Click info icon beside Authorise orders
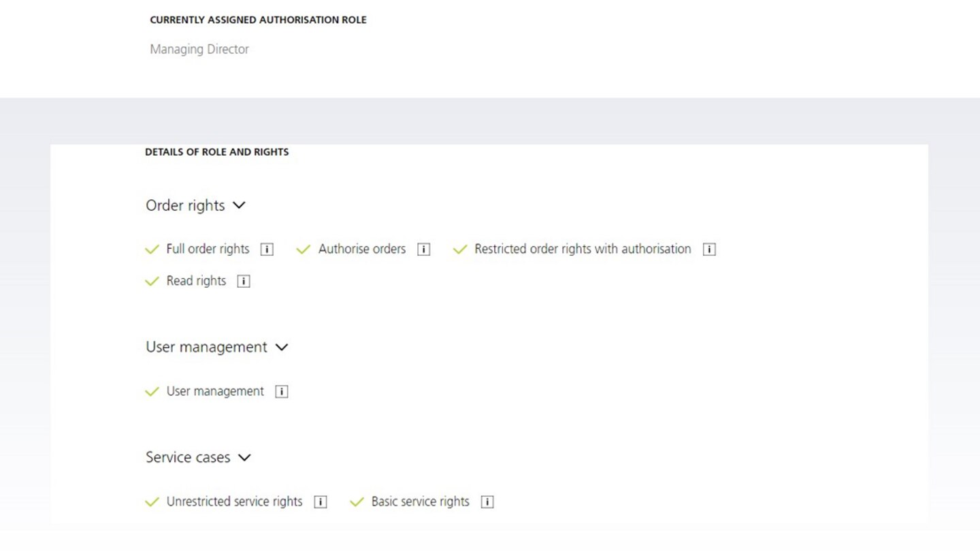 pos(423,250)
